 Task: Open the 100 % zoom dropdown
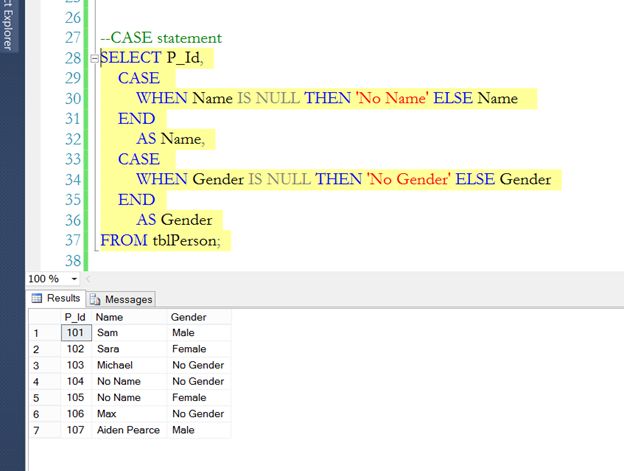tap(74, 279)
